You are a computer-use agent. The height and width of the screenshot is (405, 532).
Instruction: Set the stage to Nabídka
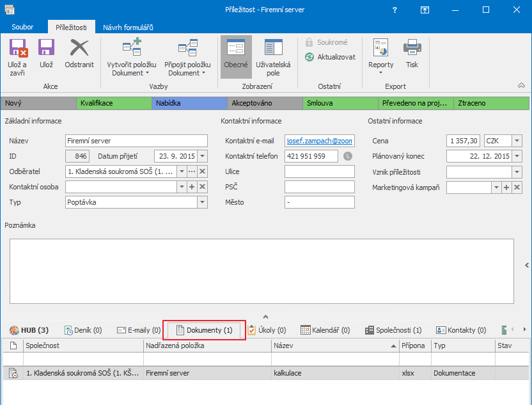tap(189, 103)
